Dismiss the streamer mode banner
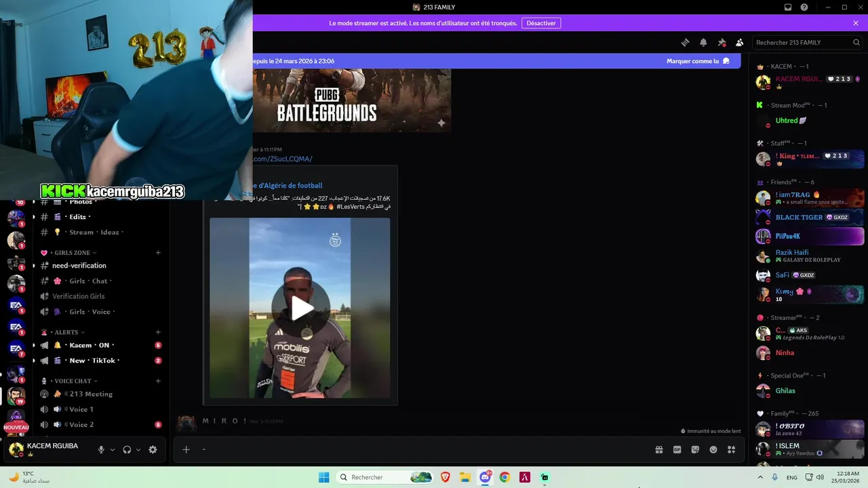Screen dimensions: 868x488 pyautogui.click(x=856, y=23)
